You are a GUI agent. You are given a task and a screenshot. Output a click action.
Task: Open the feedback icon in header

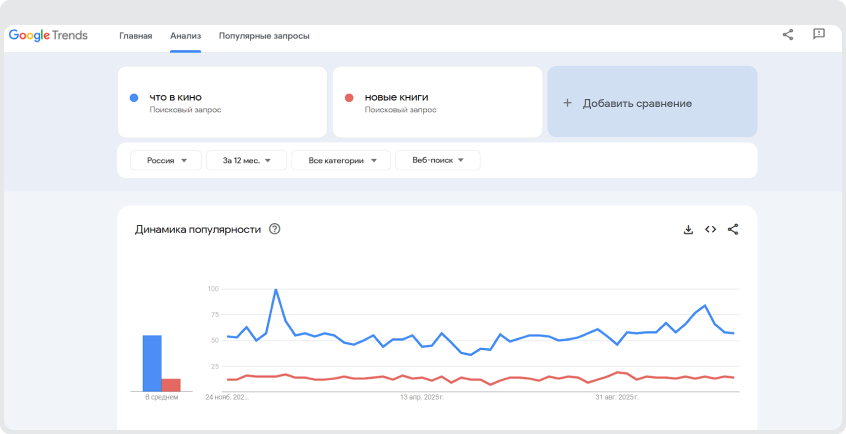819,35
